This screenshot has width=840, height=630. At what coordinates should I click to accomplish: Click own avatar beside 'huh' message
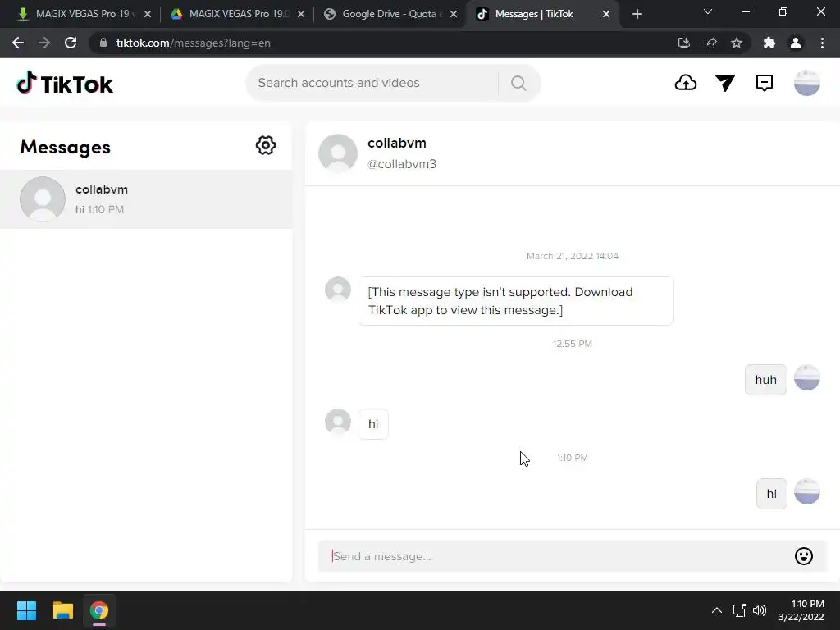[807, 377]
